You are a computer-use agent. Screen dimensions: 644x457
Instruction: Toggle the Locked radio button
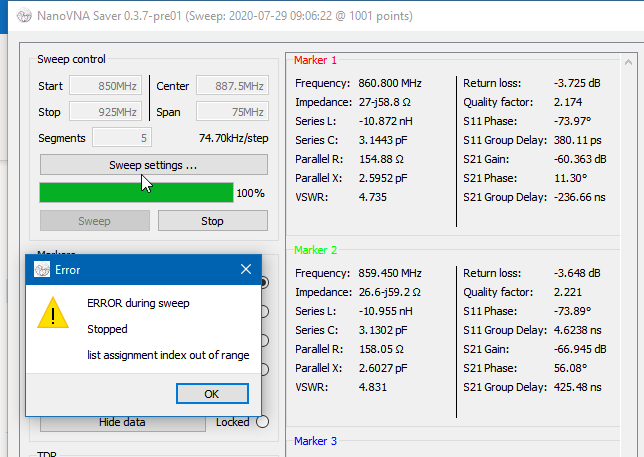coord(262,422)
